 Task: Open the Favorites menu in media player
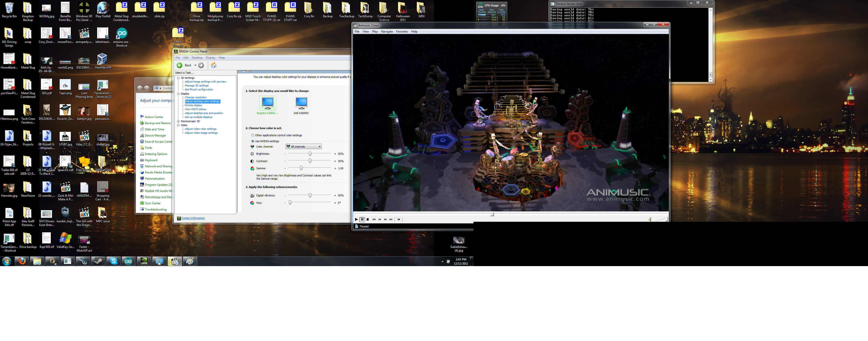pos(402,32)
